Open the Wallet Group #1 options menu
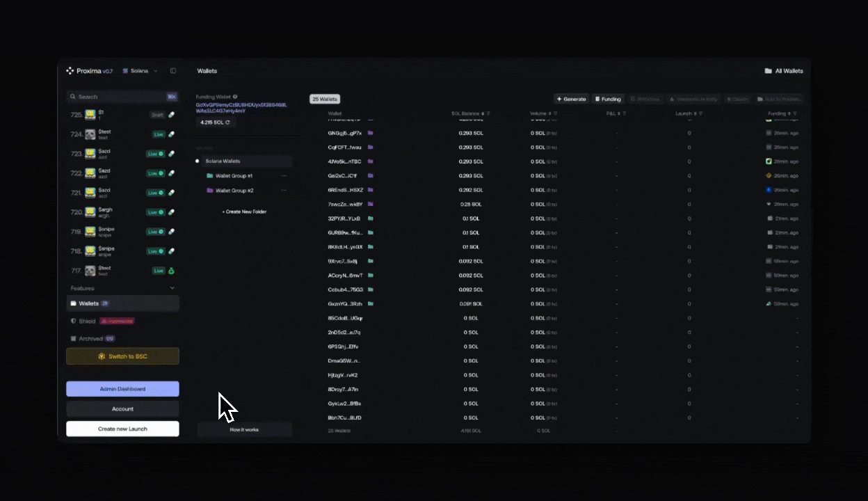Image resolution: width=868 pixels, height=501 pixels. pyautogui.click(x=284, y=176)
